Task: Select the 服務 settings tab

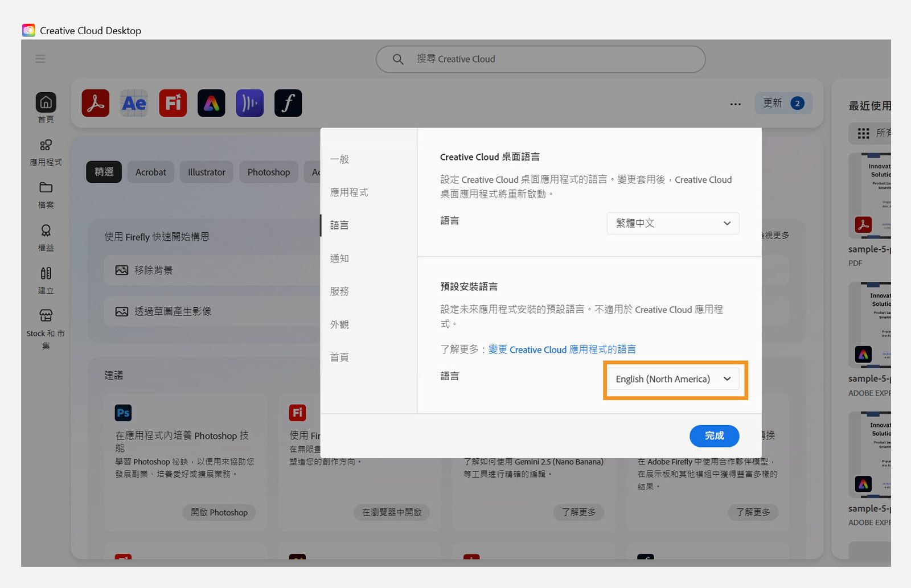Action: [x=340, y=291]
